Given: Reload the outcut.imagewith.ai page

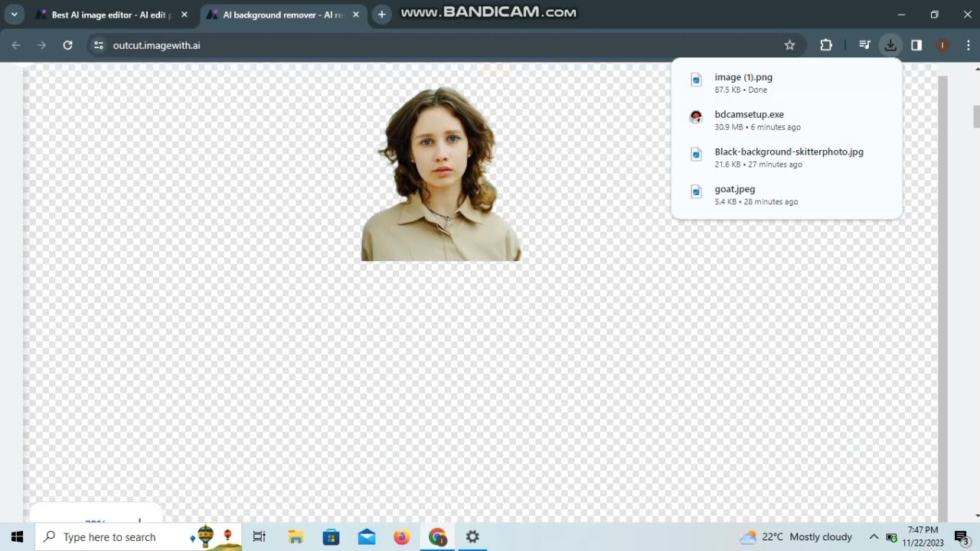Looking at the screenshot, I should pyautogui.click(x=67, y=45).
